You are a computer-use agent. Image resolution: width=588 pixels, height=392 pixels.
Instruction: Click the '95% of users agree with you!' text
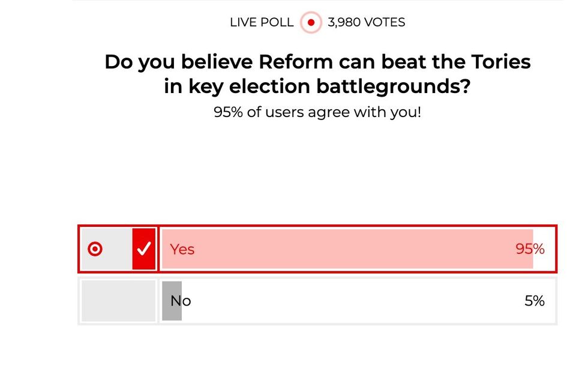tap(317, 112)
